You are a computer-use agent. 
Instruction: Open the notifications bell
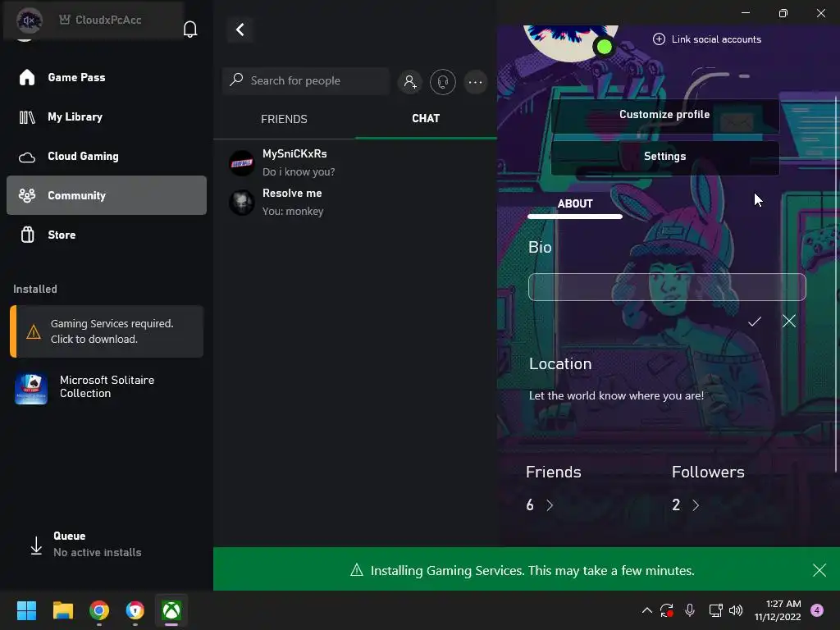pos(190,30)
